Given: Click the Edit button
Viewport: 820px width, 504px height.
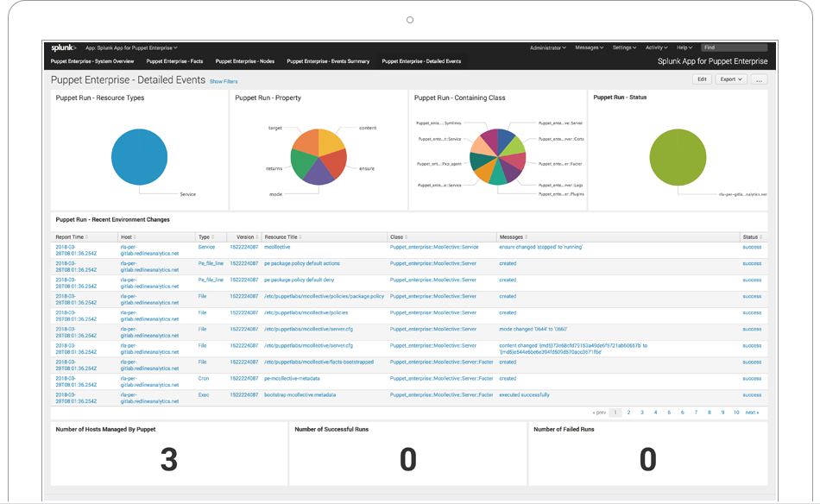Looking at the screenshot, I should (x=702, y=79).
